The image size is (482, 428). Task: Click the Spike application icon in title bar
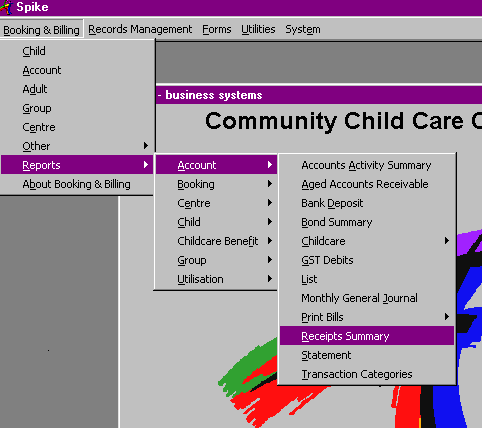[6, 7]
